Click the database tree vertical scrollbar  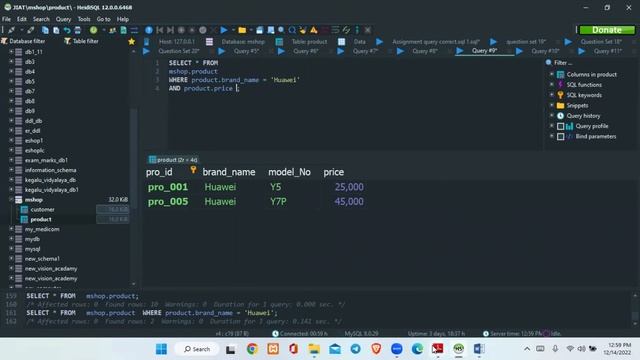tap(133, 167)
